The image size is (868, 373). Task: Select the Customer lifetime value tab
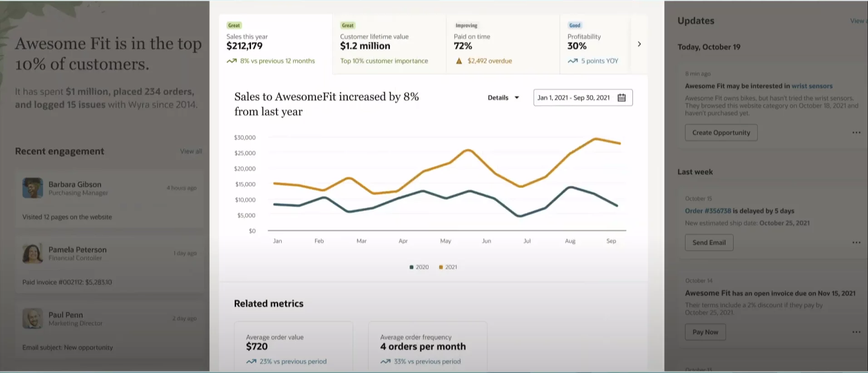[389, 44]
